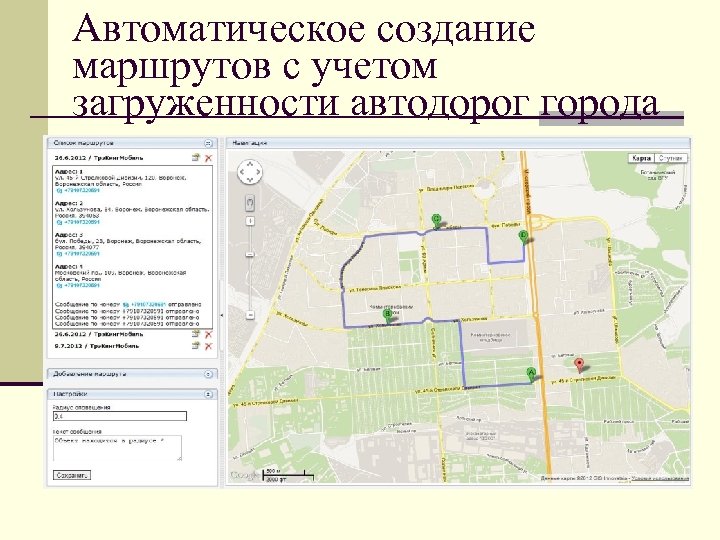
Task: Select green route marker C
Action: tap(437, 221)
